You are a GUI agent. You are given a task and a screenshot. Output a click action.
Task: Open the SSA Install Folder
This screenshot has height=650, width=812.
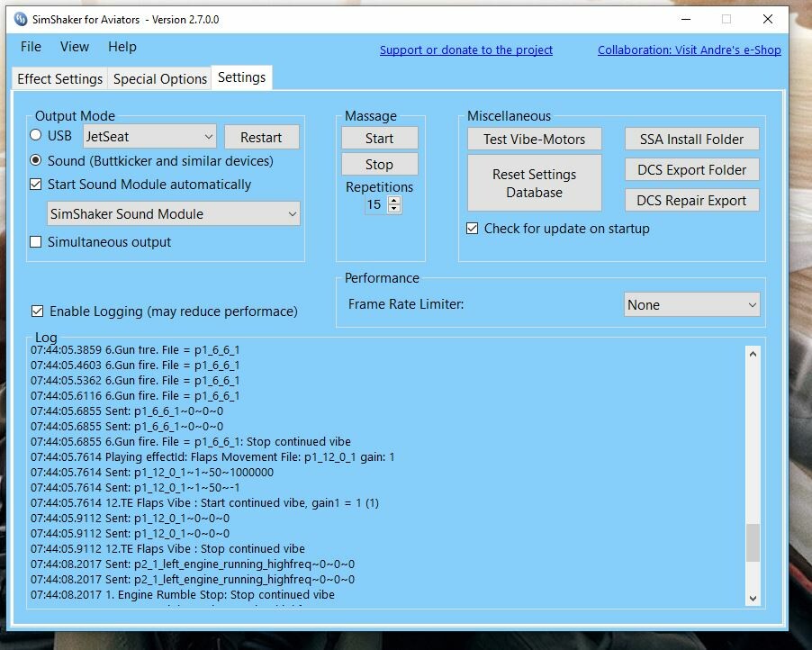(x=692, y=139)
